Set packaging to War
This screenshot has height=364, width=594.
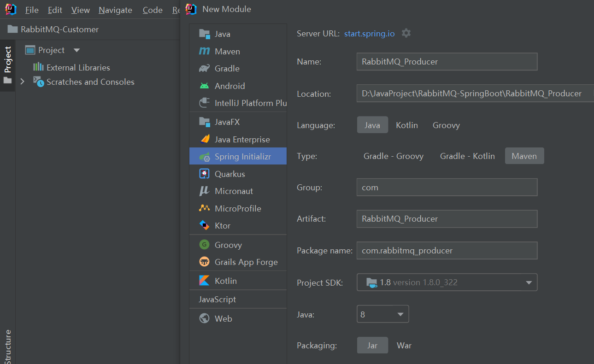404,345
